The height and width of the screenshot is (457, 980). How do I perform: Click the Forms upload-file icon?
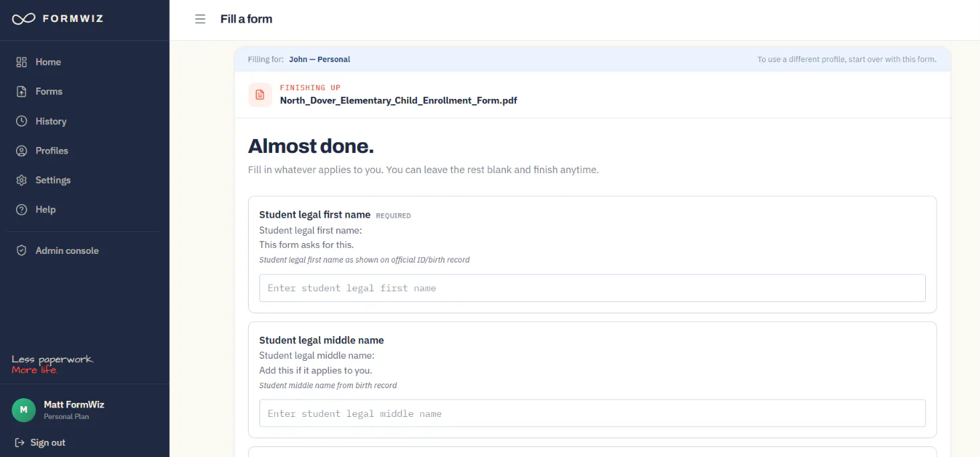tap(21, 92)
